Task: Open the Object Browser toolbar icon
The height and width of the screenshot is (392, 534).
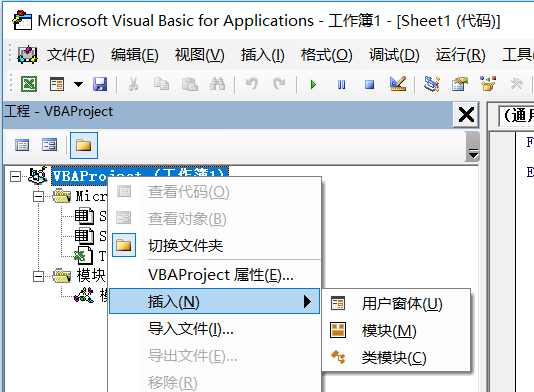Action: click(488, 84)
